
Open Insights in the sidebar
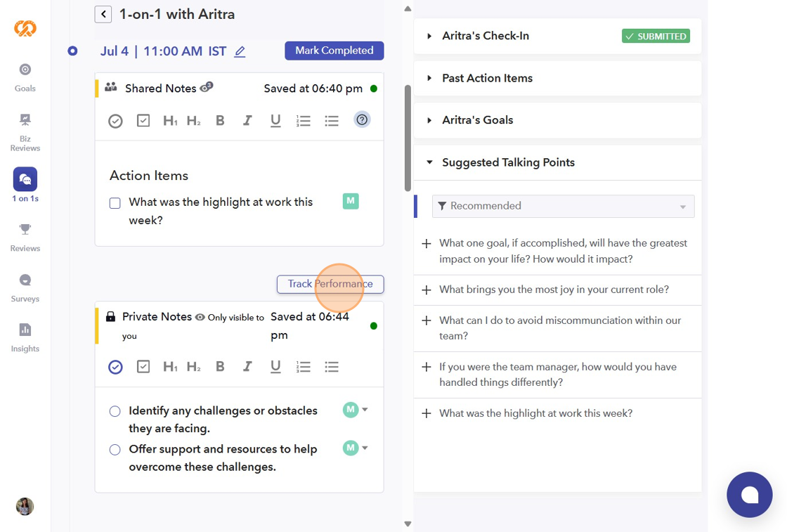tap(25, 338)
